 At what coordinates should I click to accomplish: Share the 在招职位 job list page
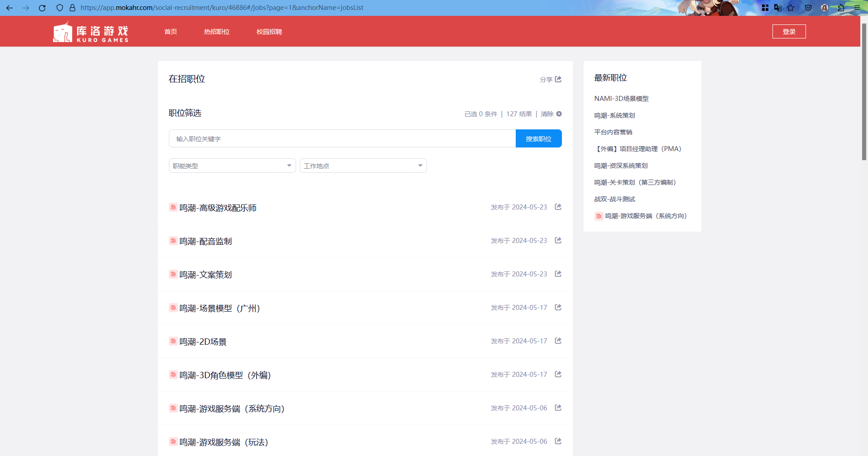(x=558, y=79)
